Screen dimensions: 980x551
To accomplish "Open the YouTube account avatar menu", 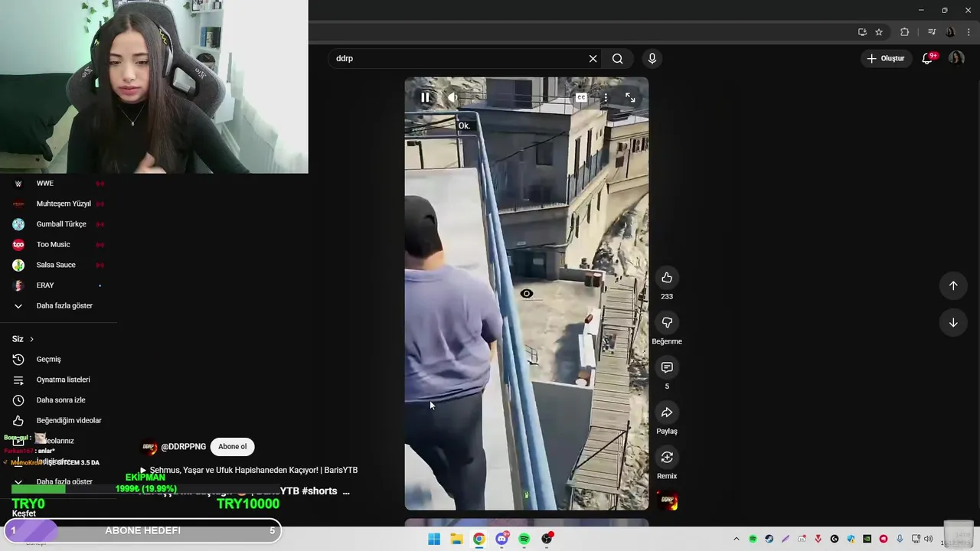I will click(956, 58).
